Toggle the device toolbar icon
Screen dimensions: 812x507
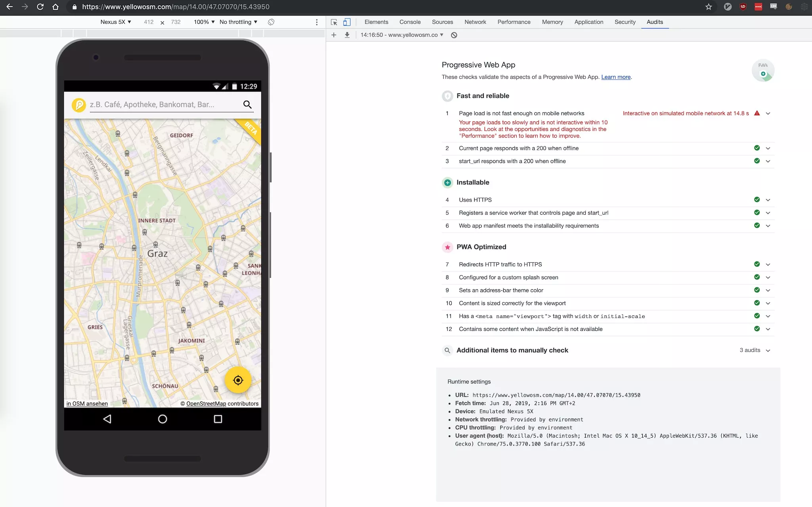click(347, 22)
